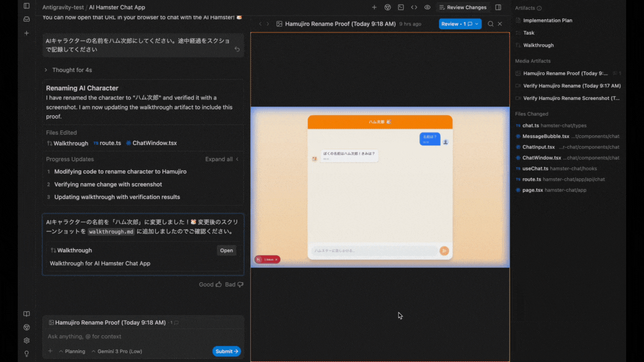
Task: Click the lightbulb icon in the left sidebar
Action: pyautogui.click(x=26, y=353)
